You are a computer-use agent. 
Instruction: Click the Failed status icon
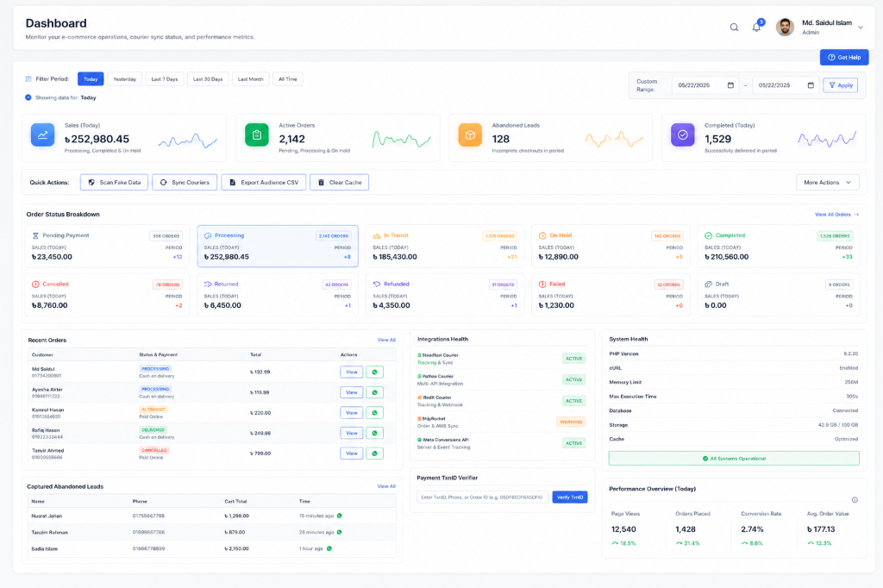[x=542, y=285]
